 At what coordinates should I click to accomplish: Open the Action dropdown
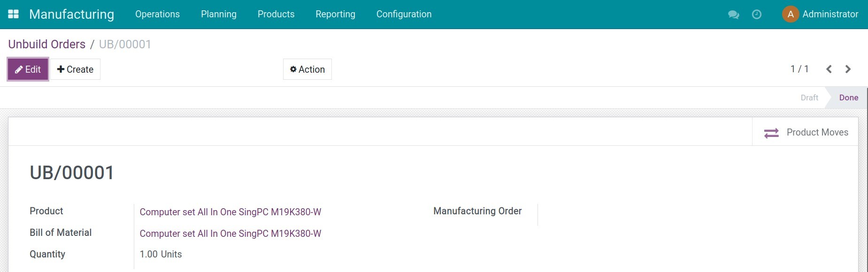(307, 69)
